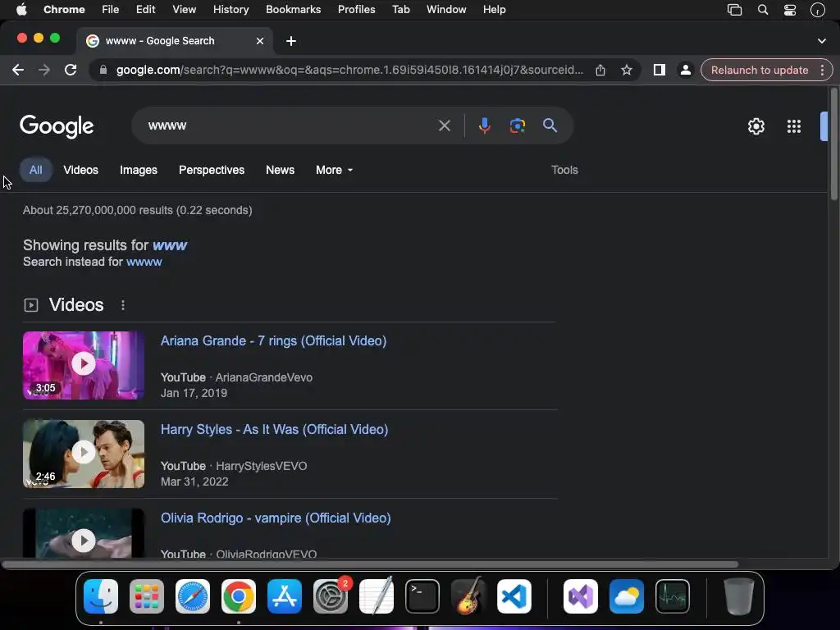Open Terminal from the dock
Screen dimensions: 840x630
(422, 596)
